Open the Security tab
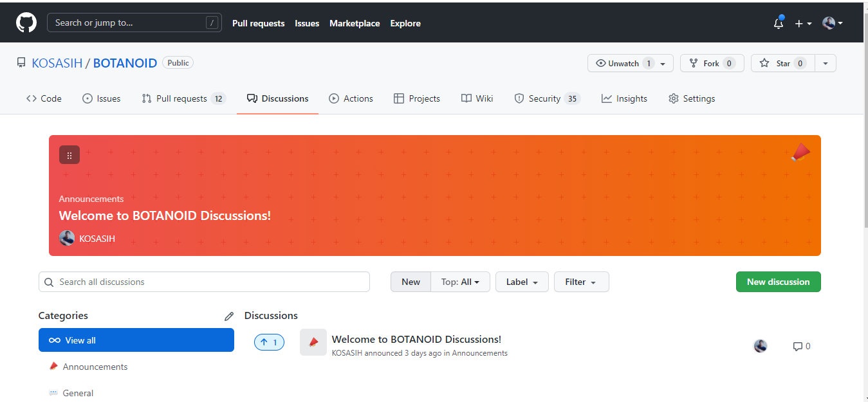 (x=547, y=98)
